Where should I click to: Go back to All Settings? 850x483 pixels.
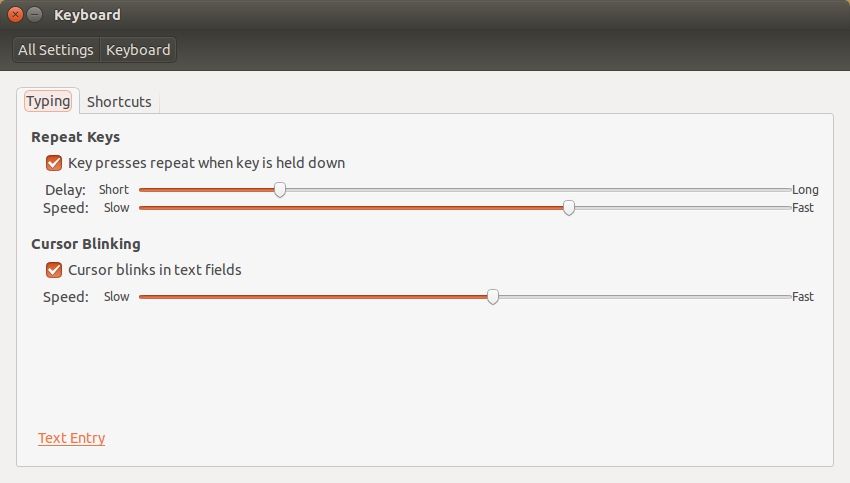pos(56,50)
